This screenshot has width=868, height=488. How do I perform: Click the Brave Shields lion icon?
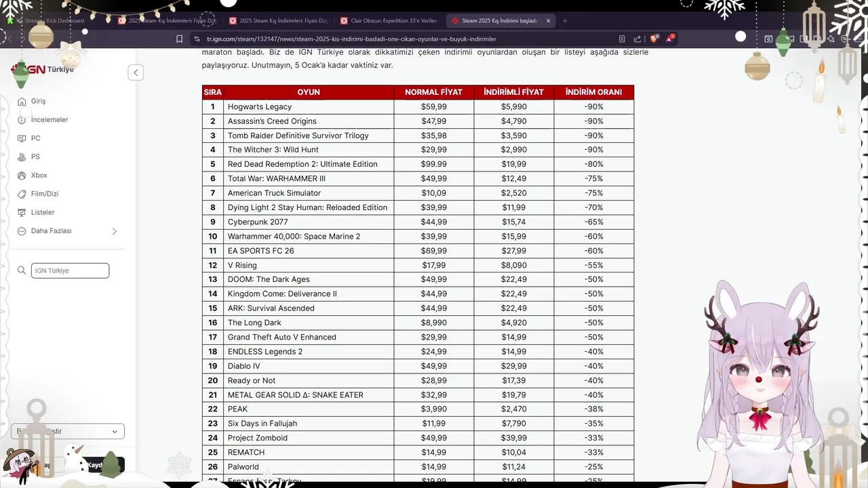tap(654, 39)
